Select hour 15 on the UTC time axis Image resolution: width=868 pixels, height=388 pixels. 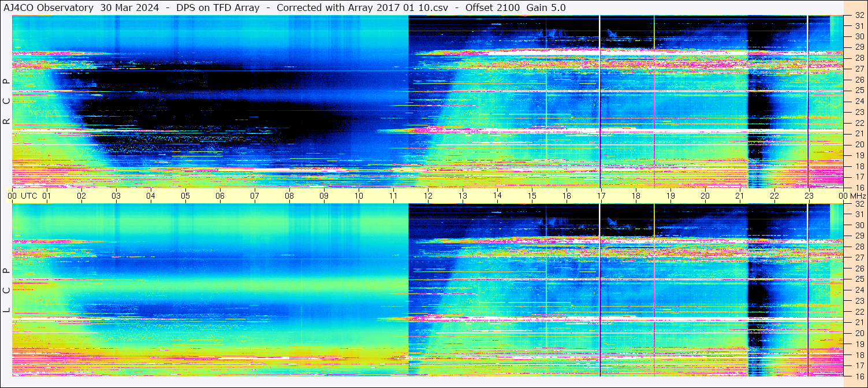point(532,196)
